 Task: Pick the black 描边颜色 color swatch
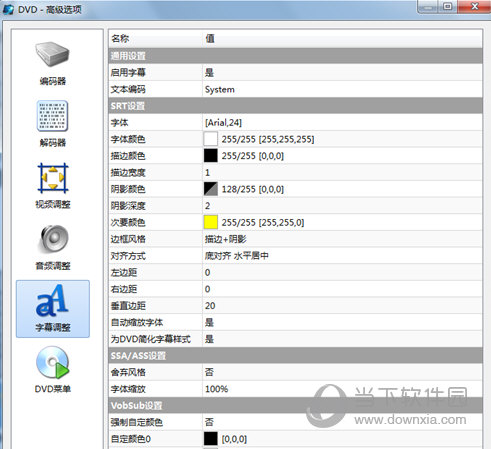click(211, 156)
